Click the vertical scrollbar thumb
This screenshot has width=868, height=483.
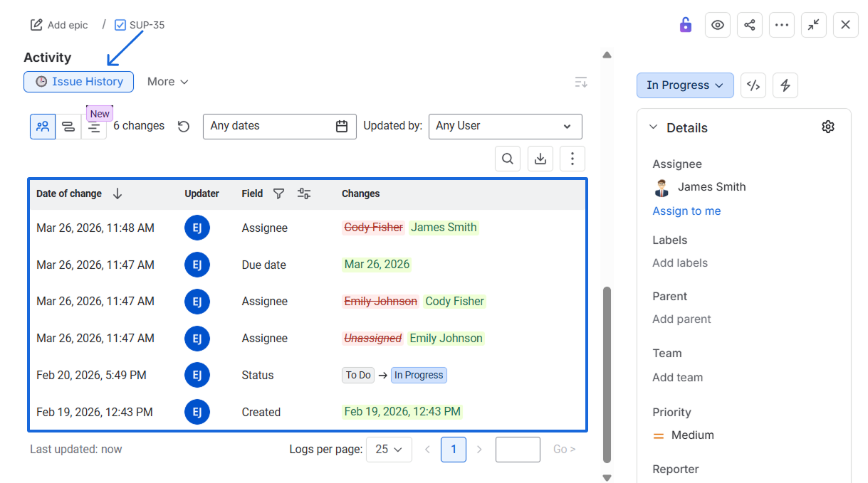coord(607,375)
